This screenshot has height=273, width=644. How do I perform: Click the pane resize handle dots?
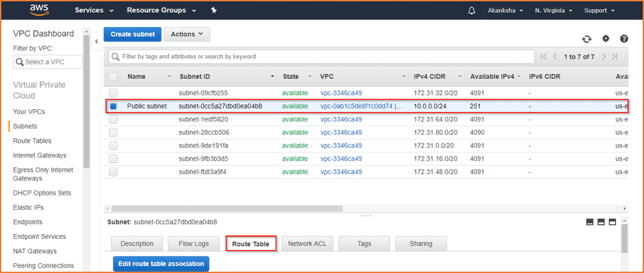[x=366, y=215]
